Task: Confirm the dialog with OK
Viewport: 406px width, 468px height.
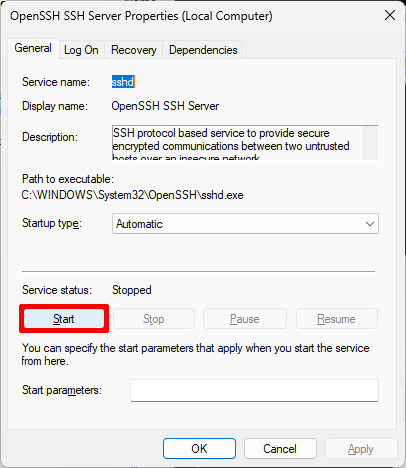Action: [x=199, y=449]
